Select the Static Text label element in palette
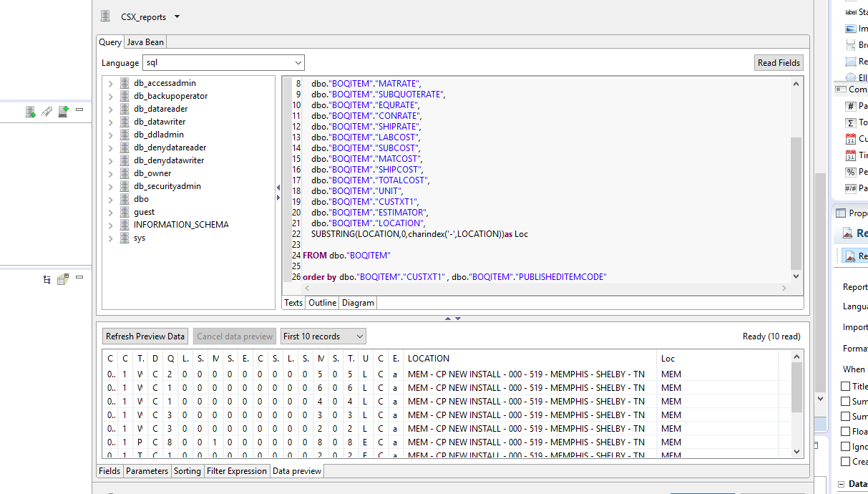This screenshot has height=494, width=868. [x=851, y=12]
